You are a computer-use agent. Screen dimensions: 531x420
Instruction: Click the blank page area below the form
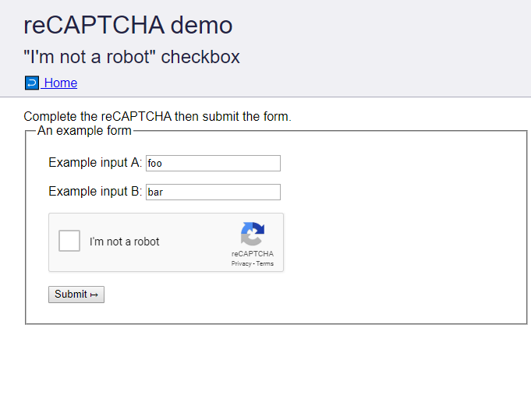(265, 374)
